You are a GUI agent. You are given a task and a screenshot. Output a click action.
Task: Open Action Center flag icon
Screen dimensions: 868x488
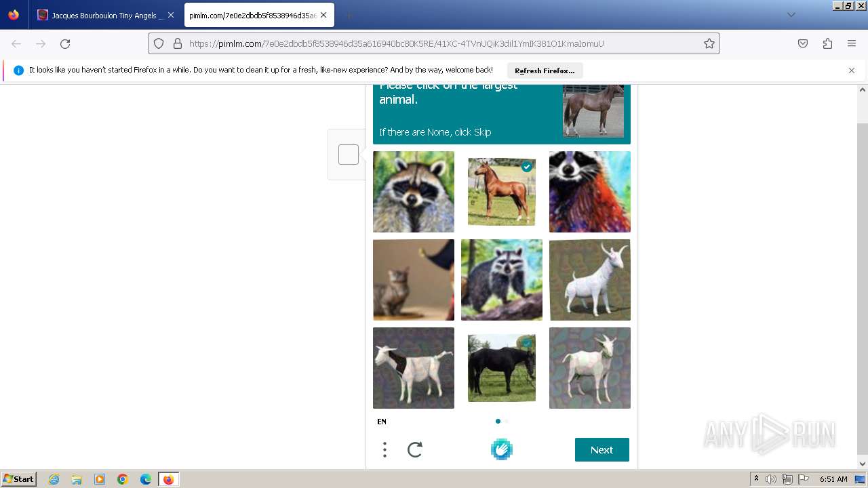pos(802,479)
